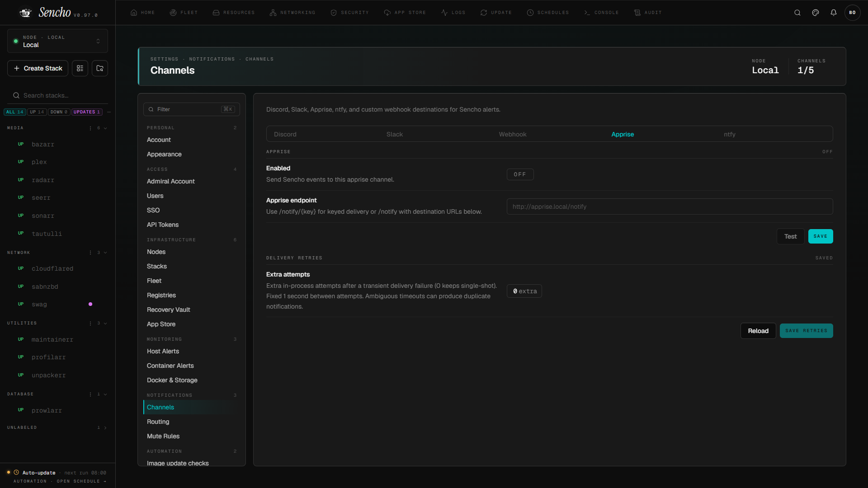Go to Home in top navigation
868x488 pixels.
click(143, 13)
